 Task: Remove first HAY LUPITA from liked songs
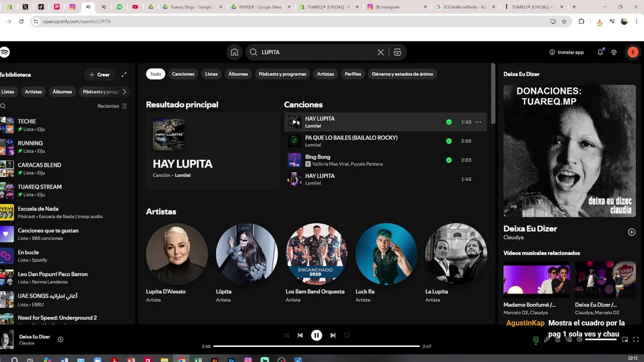(x=449, y=122)
